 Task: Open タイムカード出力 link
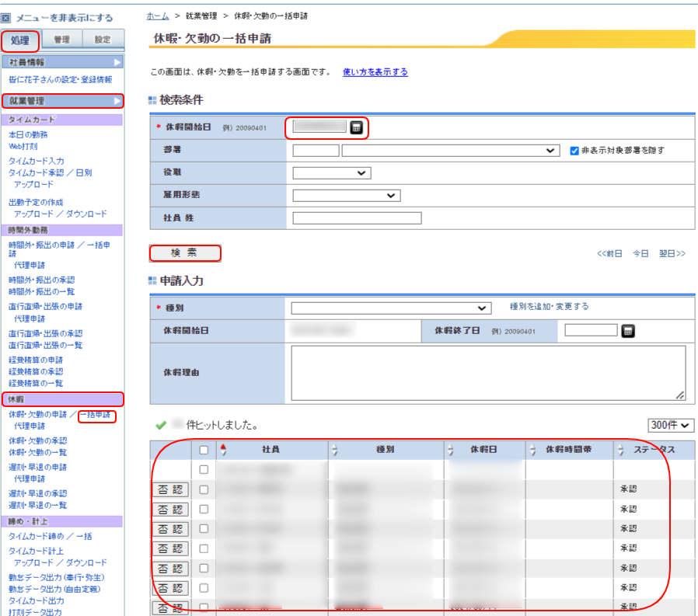pos(36,601)
